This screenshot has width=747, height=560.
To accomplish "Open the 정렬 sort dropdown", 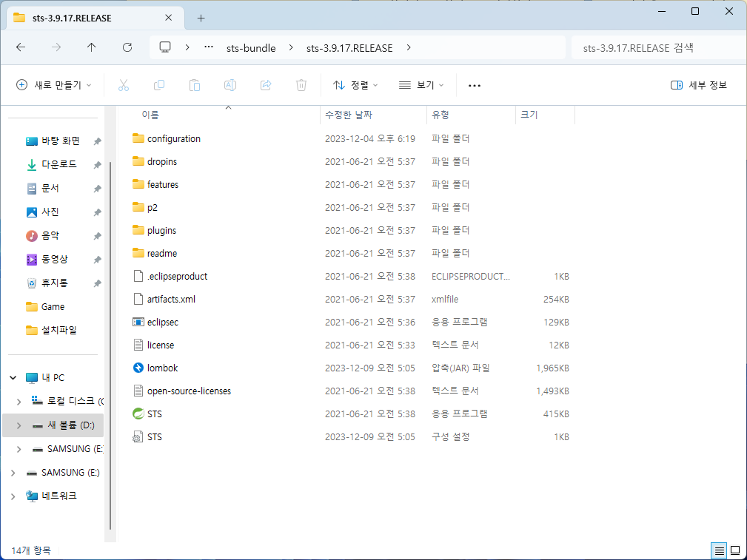I will pos(355,85).
